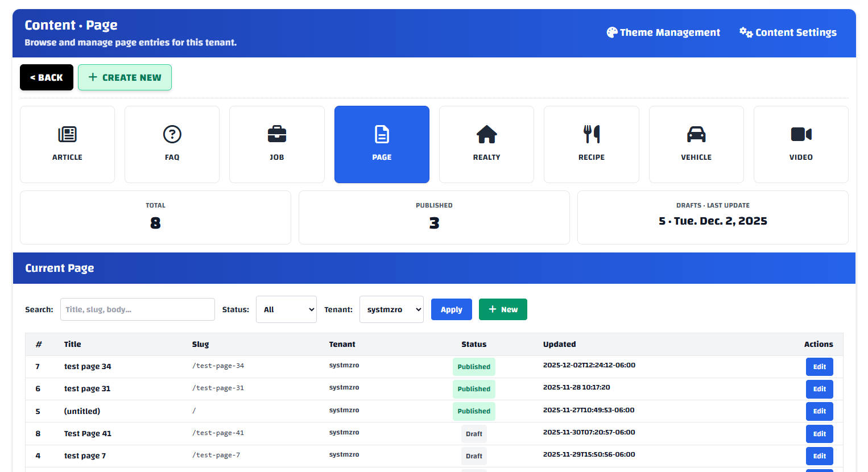Select the Vehicle car icon
The image size is (868, 472).
(x=696, y=135)
